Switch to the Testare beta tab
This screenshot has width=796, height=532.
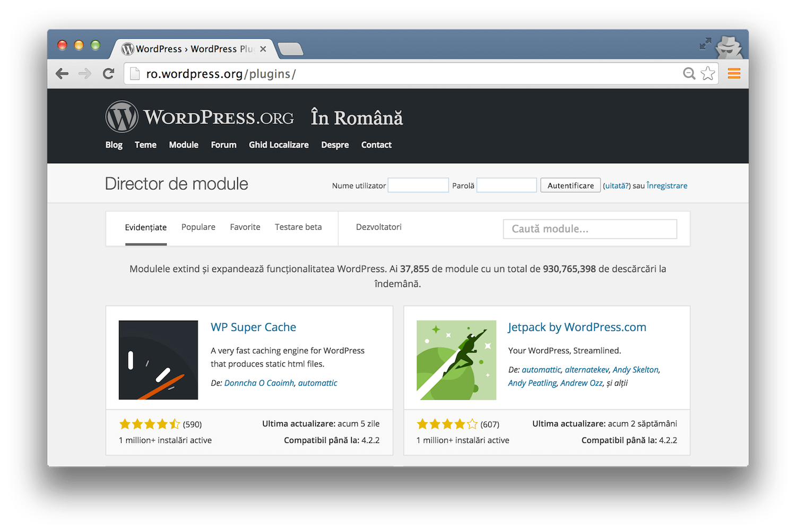click(298, 227)
